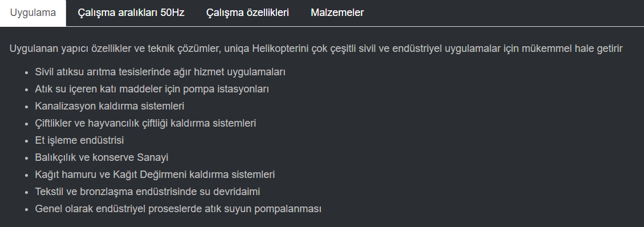Click 'Kağıt hamuru ve Kağıt Değirmeni' item

pos(155,175)
